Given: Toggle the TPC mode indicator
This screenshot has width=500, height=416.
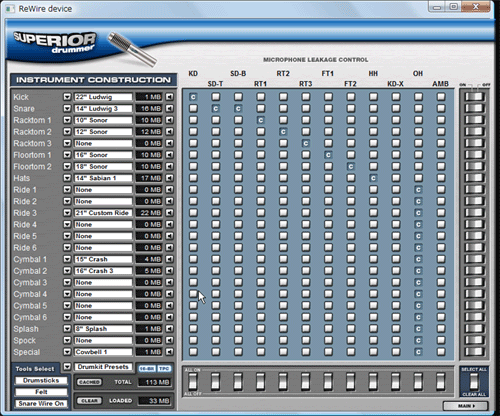Looking at the screenshot, I should click(164, 368).
